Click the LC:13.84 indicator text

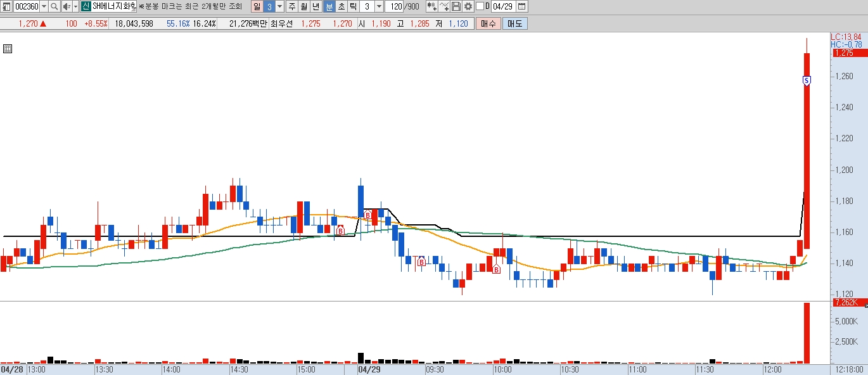click(846, 37)
